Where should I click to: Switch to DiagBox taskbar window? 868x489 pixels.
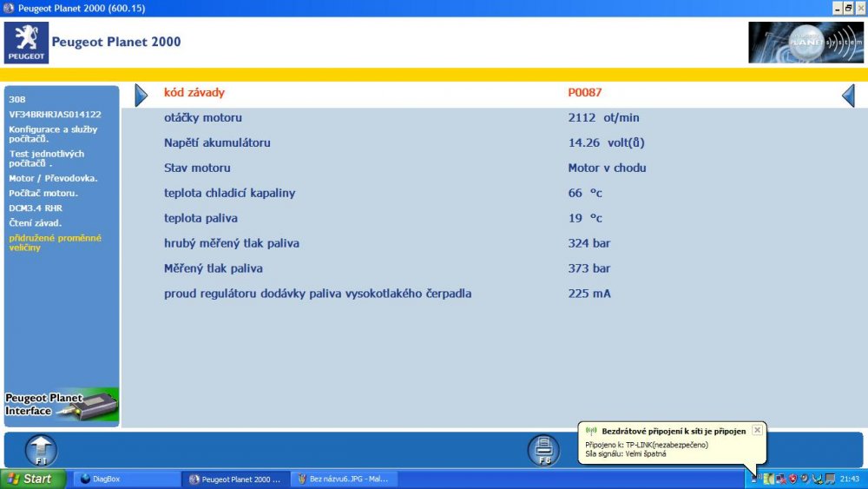tap(128, 479)
